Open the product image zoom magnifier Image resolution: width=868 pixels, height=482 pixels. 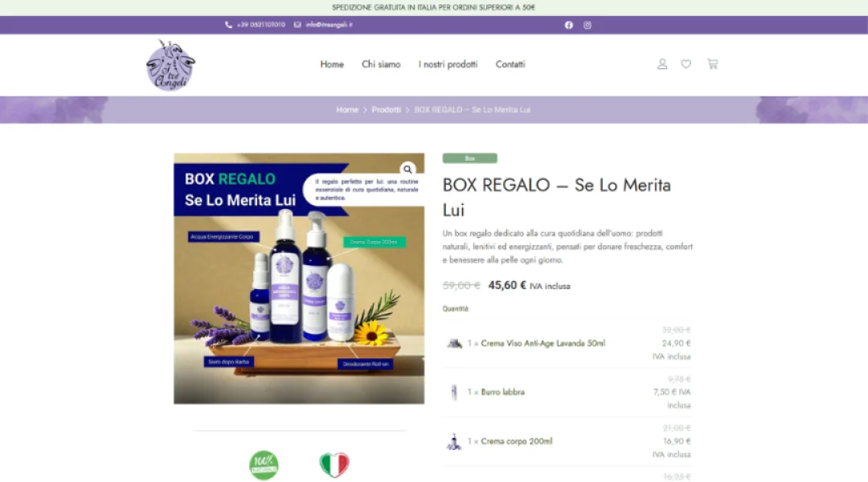coord(407,169)
